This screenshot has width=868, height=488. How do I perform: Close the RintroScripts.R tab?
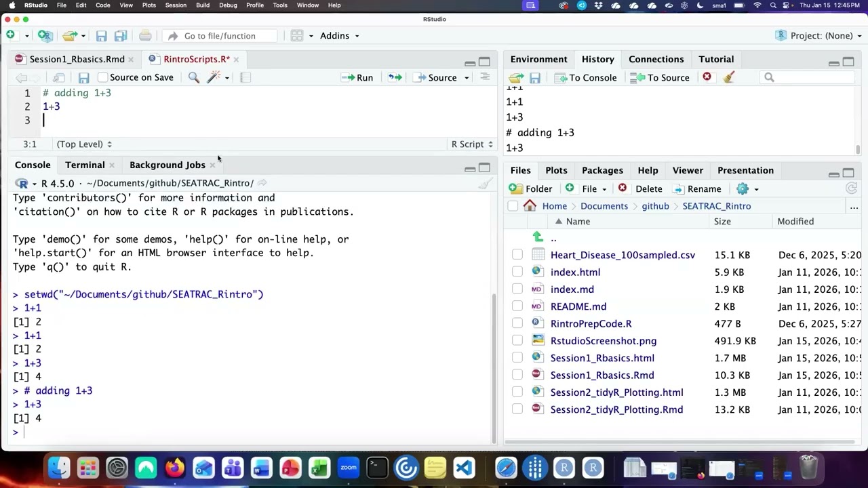pos(236,60)
